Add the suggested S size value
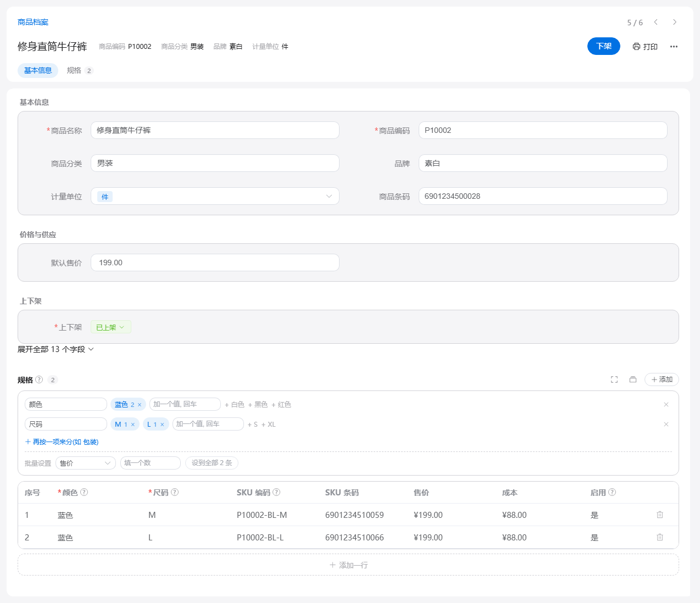The width and height of the screenshot is (700, 603). (253, 425)
